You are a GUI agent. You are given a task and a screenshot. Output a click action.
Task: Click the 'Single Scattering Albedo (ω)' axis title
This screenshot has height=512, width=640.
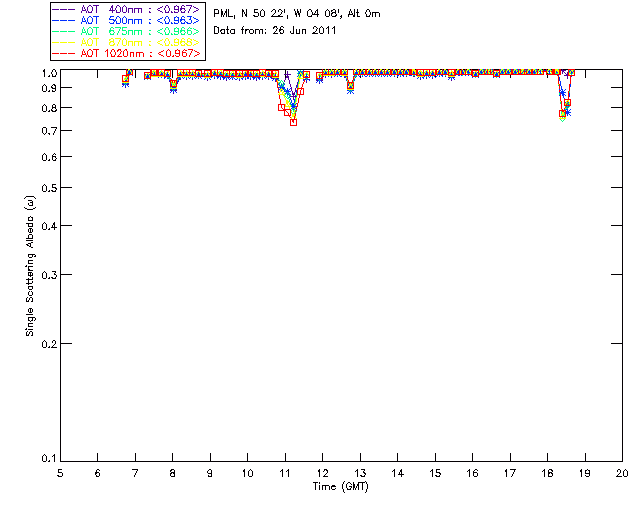[30, 266]
